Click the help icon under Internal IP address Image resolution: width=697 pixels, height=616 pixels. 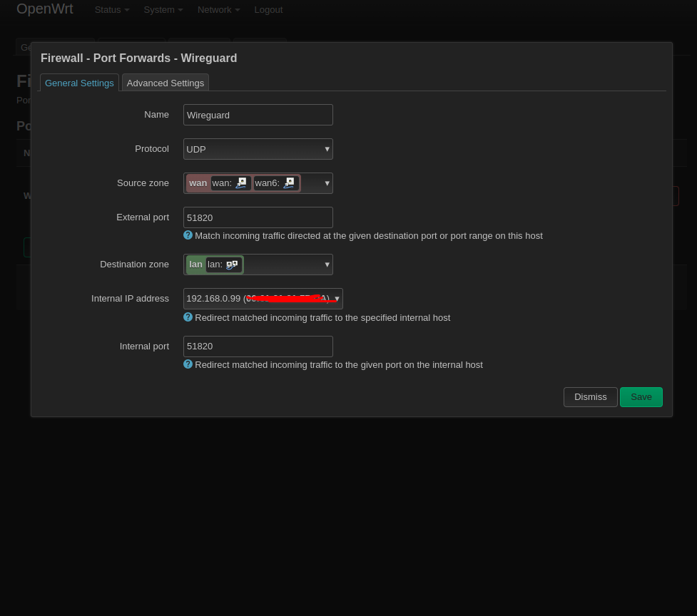[x=188, y=317]
